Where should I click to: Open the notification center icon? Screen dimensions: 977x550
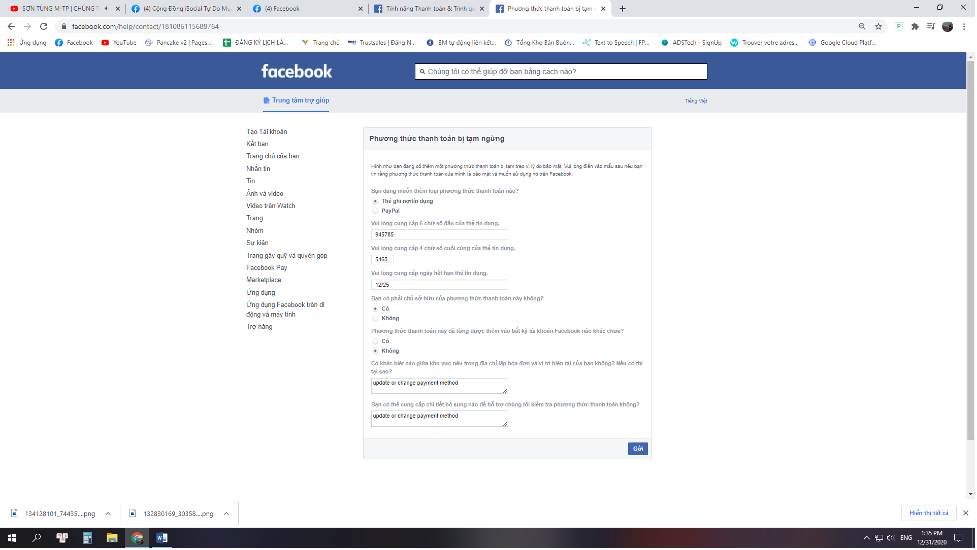[x=958, y=538]
